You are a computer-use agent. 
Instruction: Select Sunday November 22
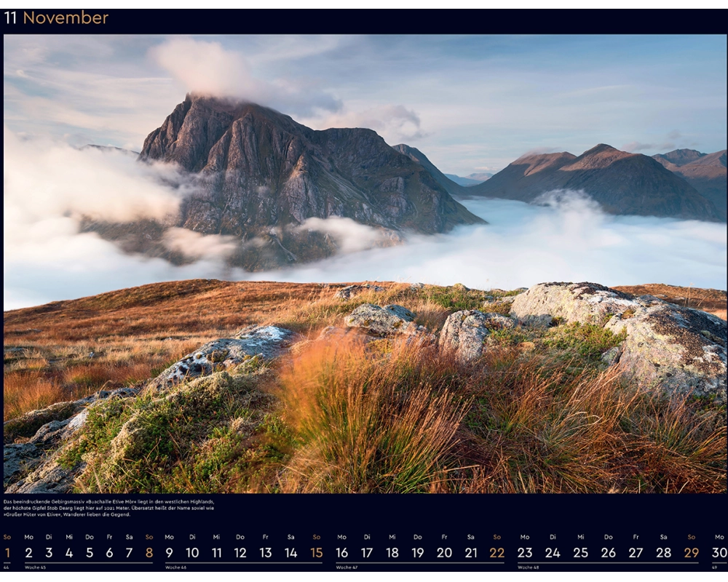point(496,553)
